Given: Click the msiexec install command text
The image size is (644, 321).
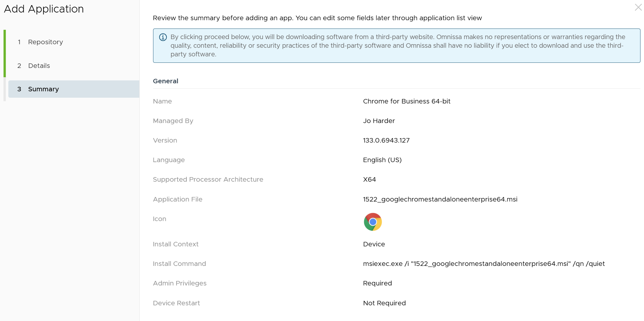Looking at the screenshot, I should [484, 264].
